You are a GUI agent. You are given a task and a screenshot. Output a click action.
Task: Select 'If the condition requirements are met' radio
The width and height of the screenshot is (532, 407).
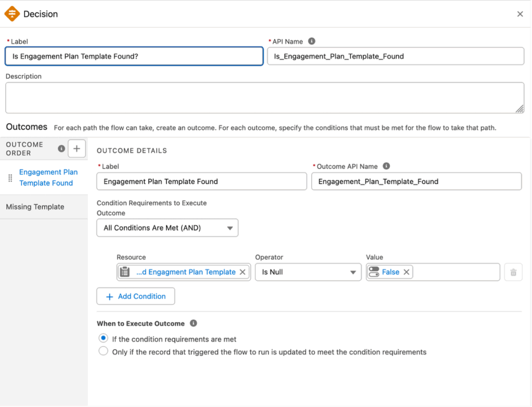tap(103, 338)
